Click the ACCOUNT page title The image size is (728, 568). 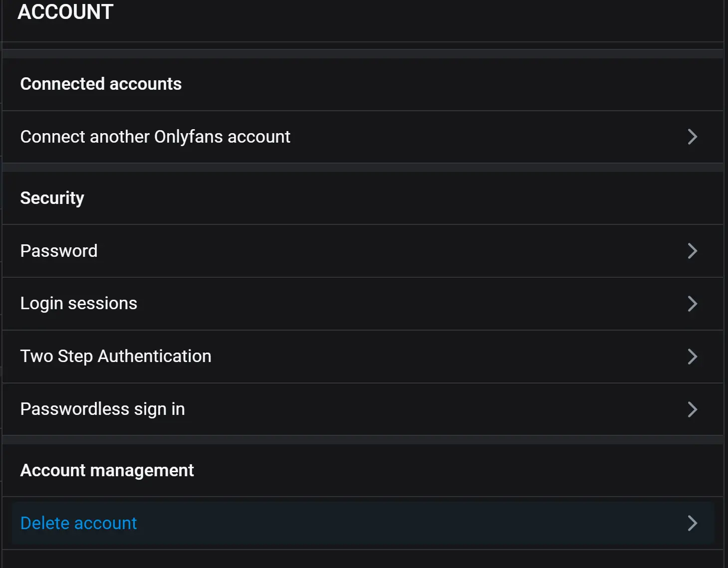click(65, 12)
